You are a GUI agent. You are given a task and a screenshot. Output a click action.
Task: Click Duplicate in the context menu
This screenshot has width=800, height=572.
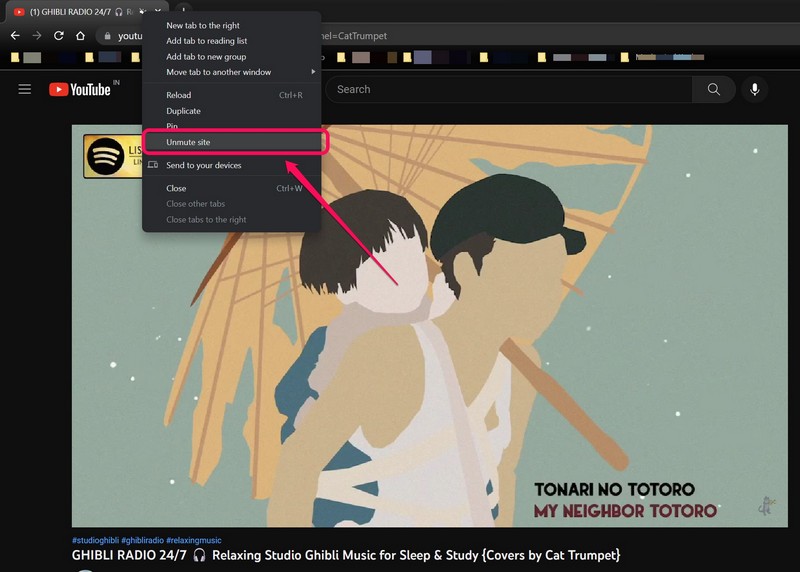183,111
